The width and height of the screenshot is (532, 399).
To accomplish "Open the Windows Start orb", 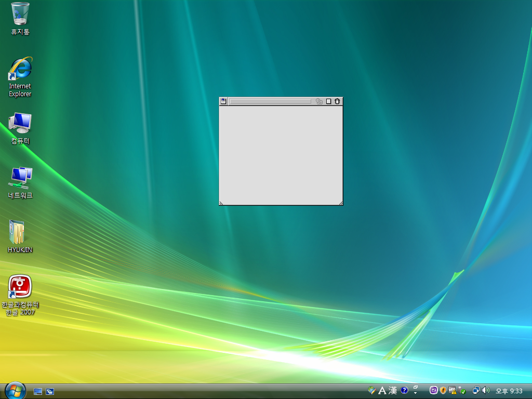I will [15, 391].
